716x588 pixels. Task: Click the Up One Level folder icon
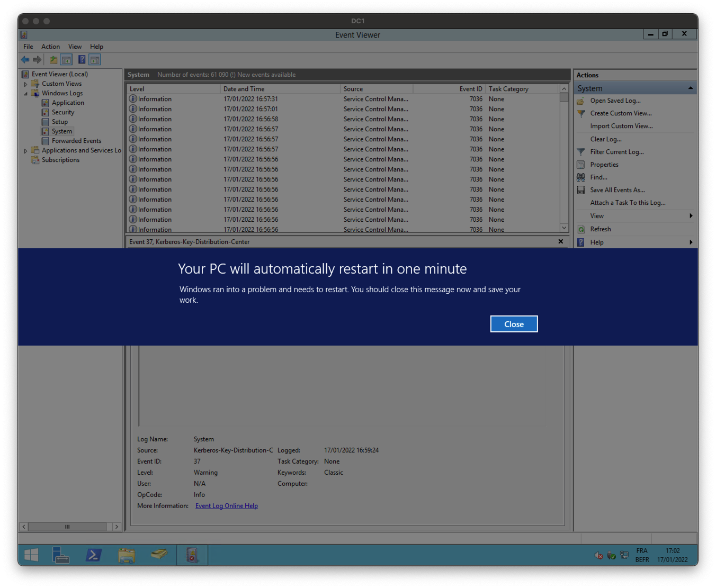53,60
